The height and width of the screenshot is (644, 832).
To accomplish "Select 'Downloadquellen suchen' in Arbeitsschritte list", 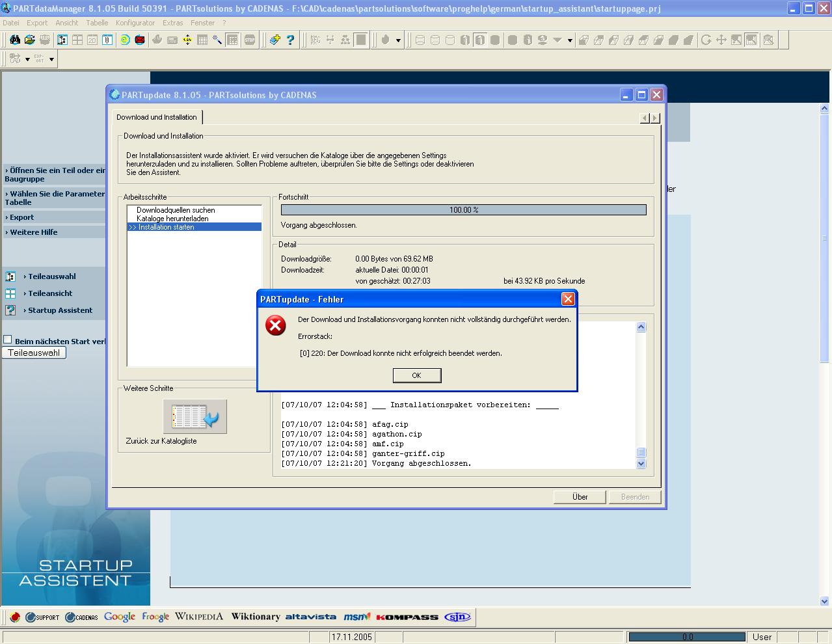I will click(x=176, y=210).
